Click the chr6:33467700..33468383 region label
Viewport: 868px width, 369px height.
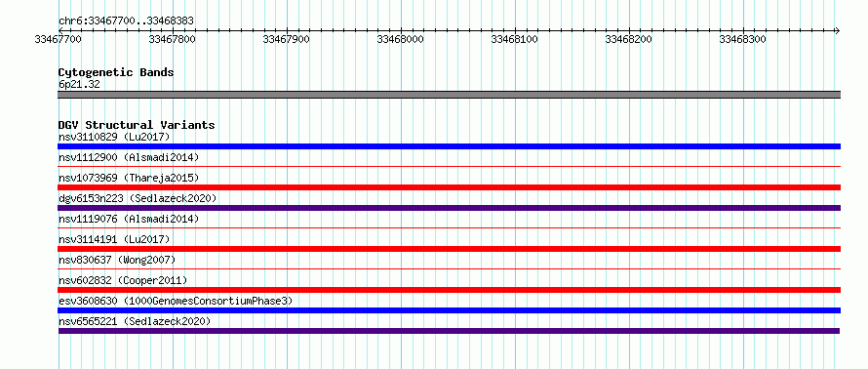126,21
